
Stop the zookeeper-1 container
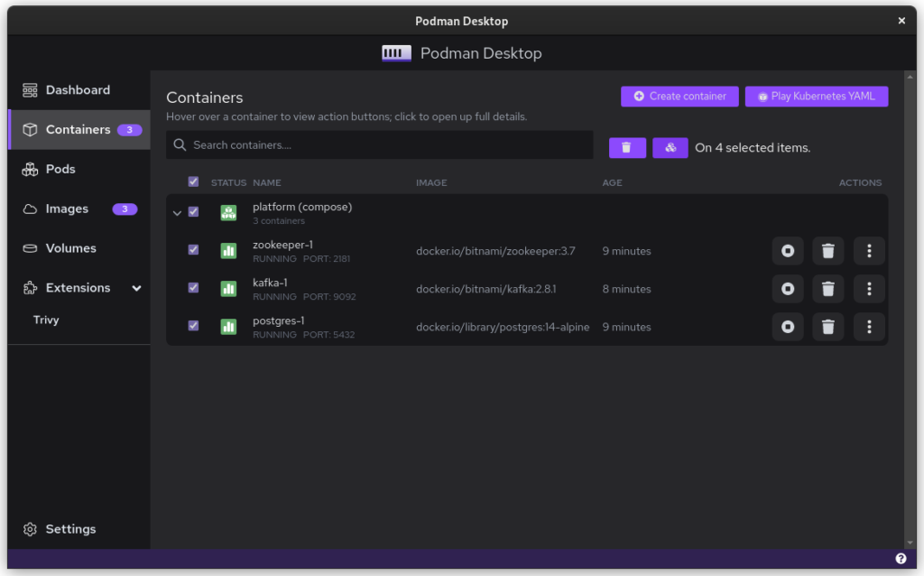coord(788,251)
